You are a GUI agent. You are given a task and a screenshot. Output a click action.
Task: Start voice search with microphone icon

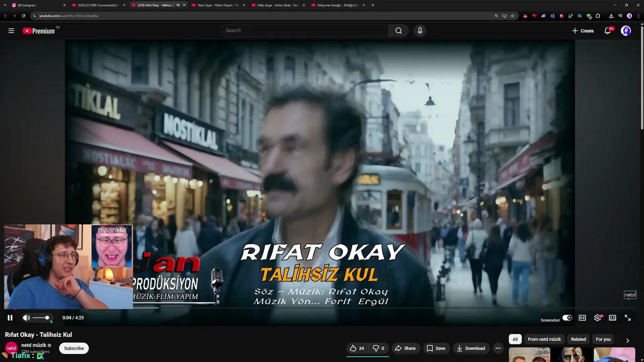(420, 31)
